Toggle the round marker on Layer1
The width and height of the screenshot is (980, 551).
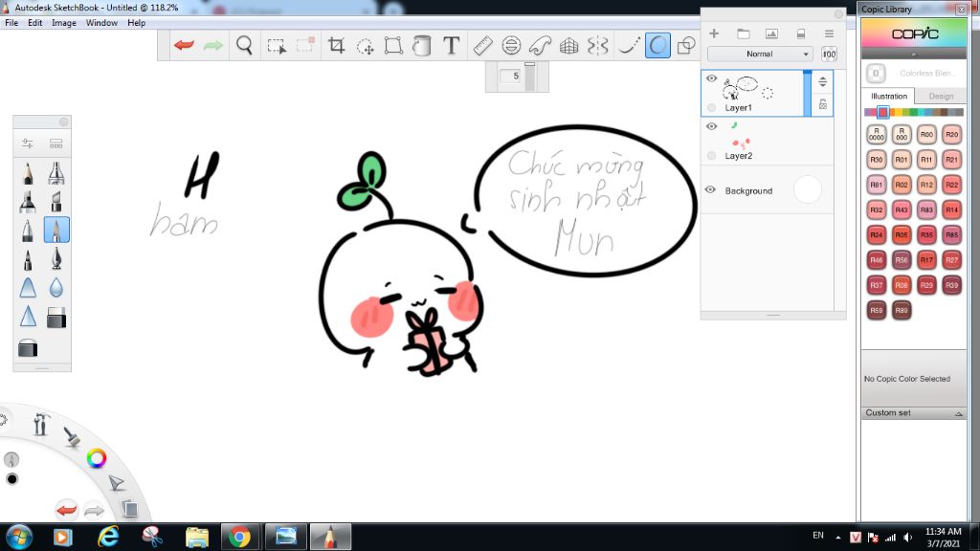711,108
